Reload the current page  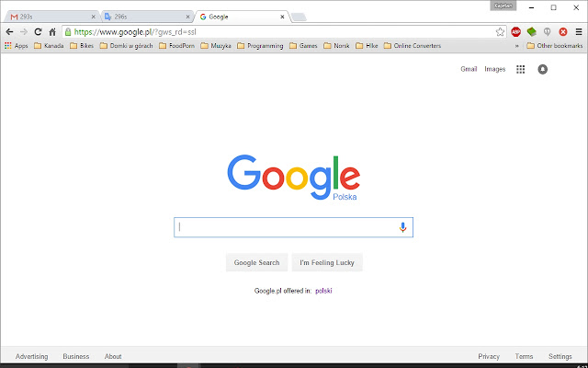pos(38,32)
